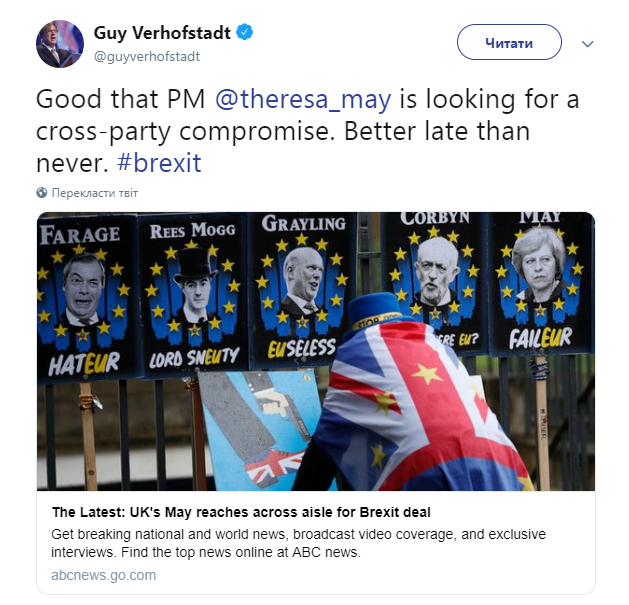Click the blue verified badge
Viewport: 629px width, 605px height.
tap(245, 33)
